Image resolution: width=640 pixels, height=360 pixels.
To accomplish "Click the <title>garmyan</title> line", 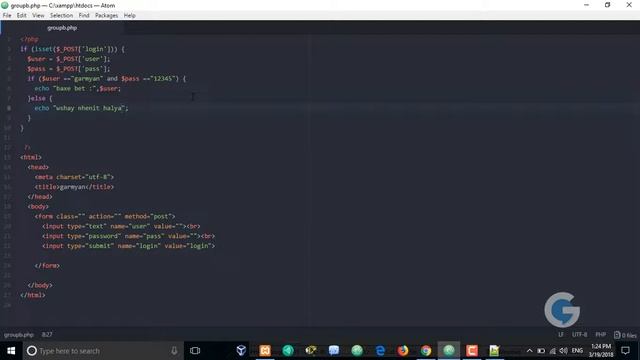I will [x=74, y=187].
